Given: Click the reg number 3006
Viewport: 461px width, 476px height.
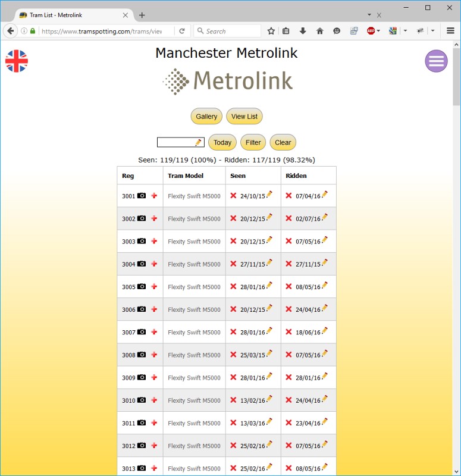Looking at the screenshot, I should pos(128,309).
